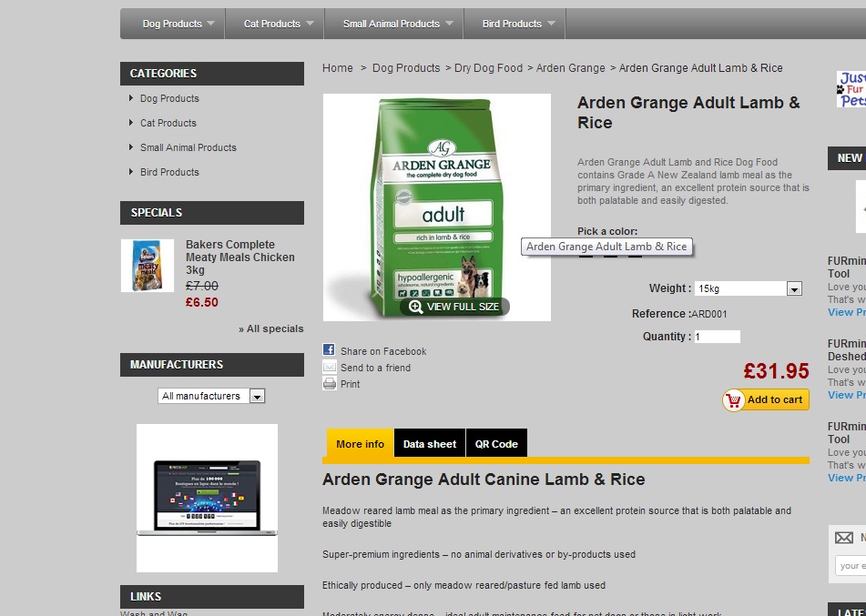Select Dog Products in Categories list
The image size is (866, 616).
click(x=169, y=98)
